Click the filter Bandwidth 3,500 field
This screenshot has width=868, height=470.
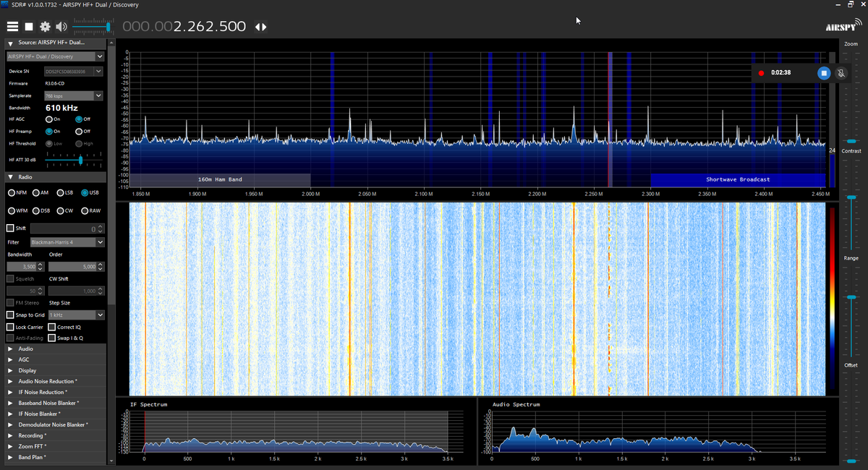(x=26, y=267)
